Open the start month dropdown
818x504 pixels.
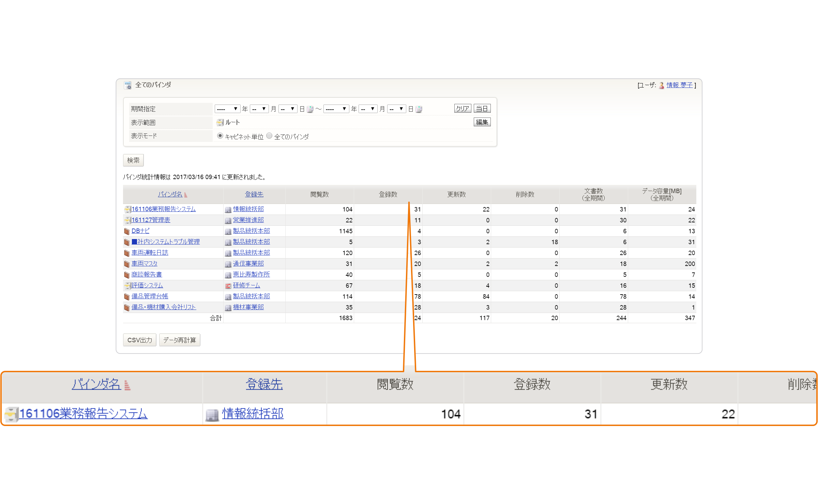(259, 109)
